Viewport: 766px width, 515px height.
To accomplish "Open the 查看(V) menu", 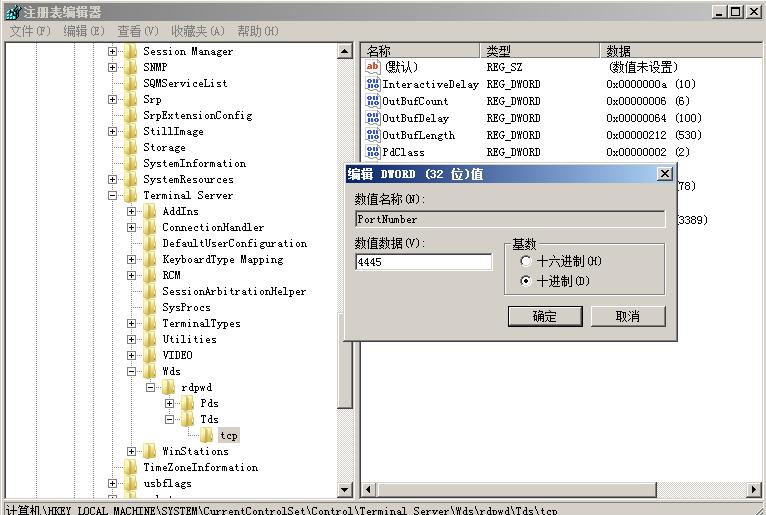I will pos(138,31).
